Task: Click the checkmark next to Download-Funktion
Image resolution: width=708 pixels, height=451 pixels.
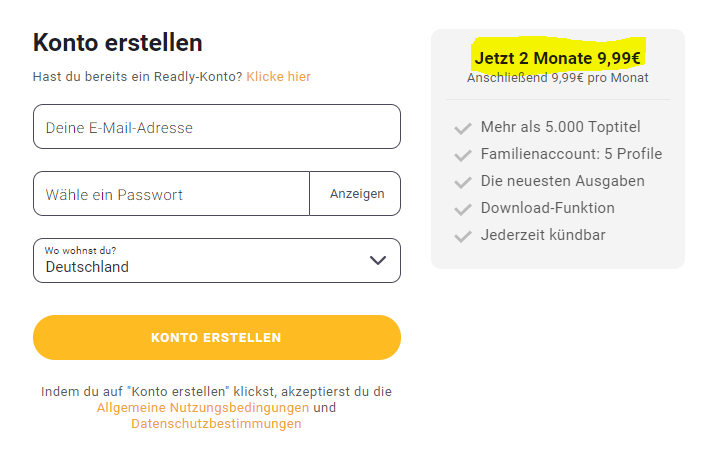Action: [462, 209]
